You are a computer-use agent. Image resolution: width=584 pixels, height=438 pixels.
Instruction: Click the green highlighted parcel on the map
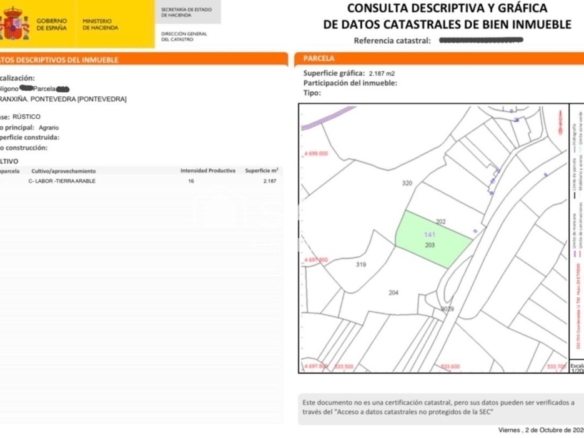coord(433,239)
